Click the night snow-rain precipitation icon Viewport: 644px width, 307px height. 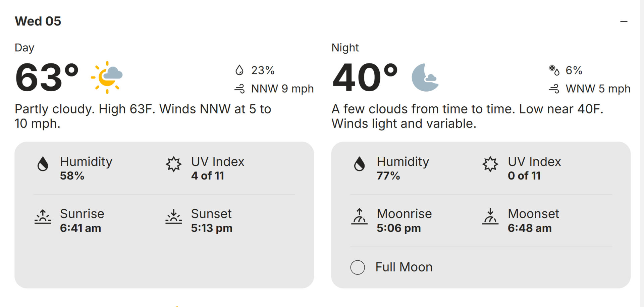[x=554, y=70]
